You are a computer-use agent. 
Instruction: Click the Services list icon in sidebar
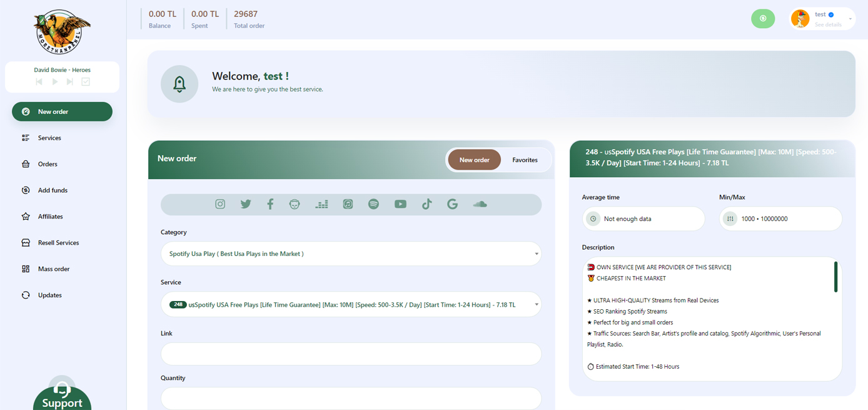coord(26,138)
